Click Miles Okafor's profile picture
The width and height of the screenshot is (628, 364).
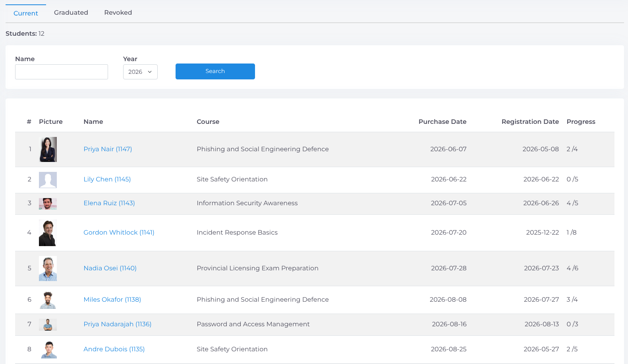[48, 300]
